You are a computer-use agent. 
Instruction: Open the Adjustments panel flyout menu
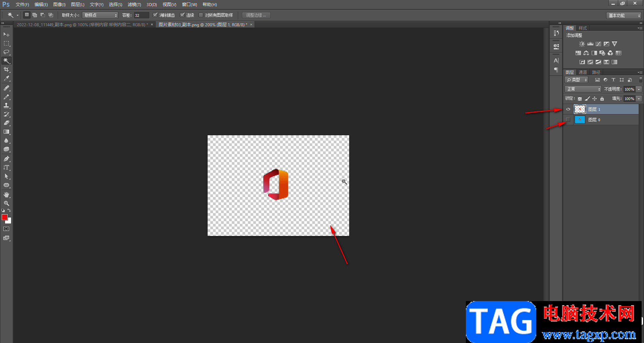(x=640, y=28)
